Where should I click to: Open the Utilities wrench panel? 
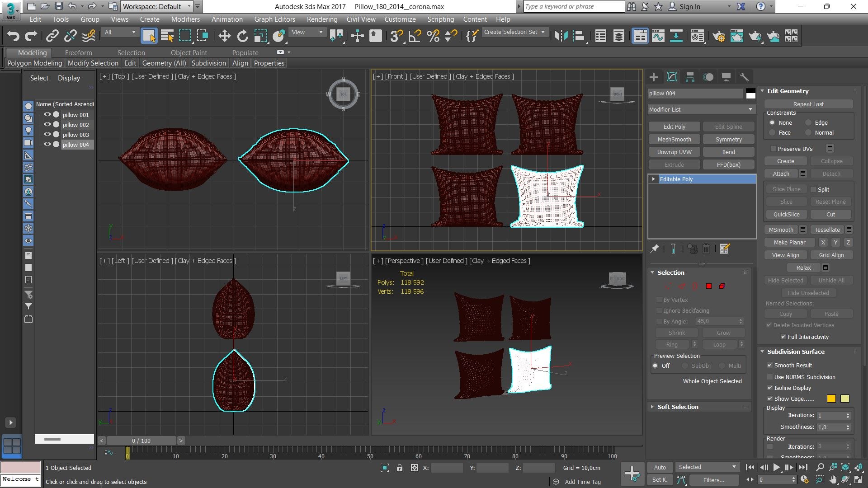744,77
